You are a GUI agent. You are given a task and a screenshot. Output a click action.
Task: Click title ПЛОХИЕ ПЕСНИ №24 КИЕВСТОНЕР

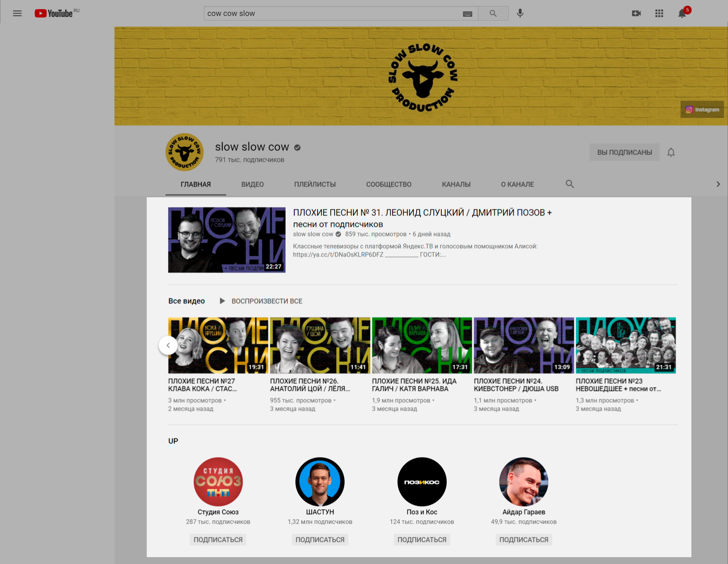click(x=516, y=385)
